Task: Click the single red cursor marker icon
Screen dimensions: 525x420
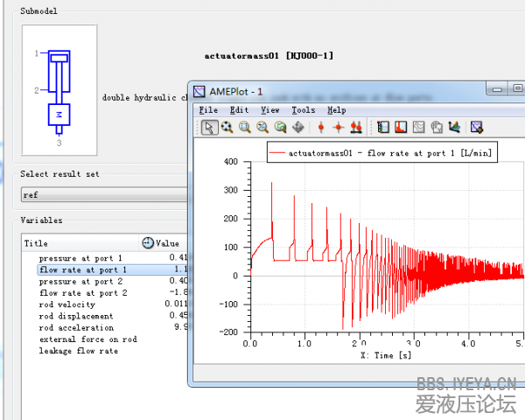Action: click(321, 128)
